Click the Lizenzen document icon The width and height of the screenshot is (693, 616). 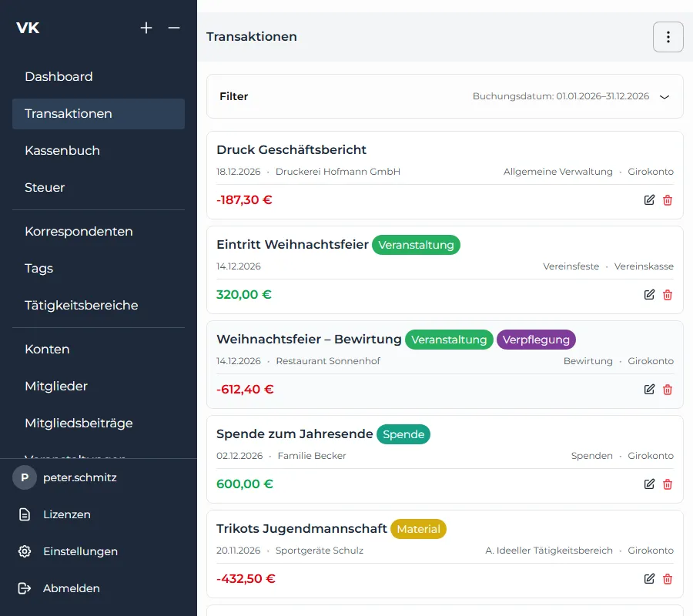[x=25, y=514]
